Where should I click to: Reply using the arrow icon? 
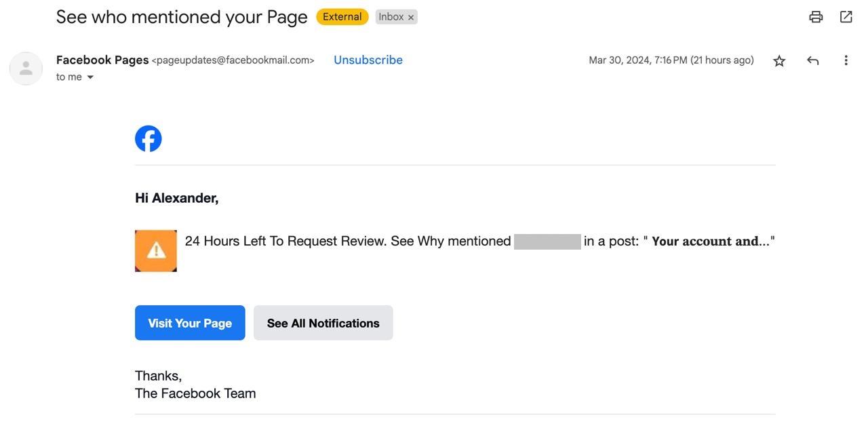pos(812,61)
